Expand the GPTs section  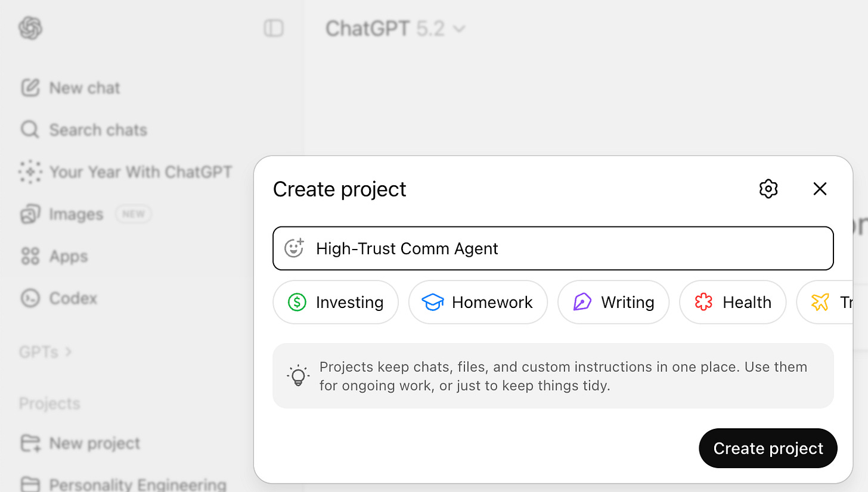[x=46, y=352]
